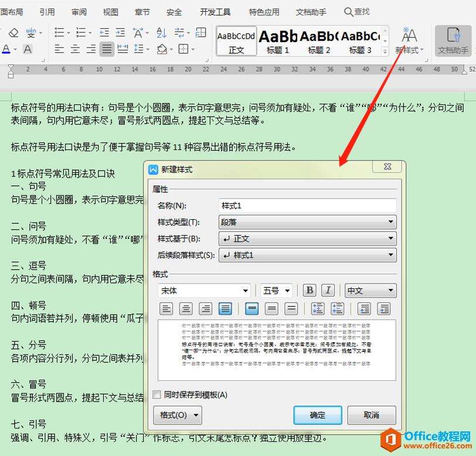Open the font color dropdown arrow
This screenshot has height=456, width=476.
click(x=15, y=49)
